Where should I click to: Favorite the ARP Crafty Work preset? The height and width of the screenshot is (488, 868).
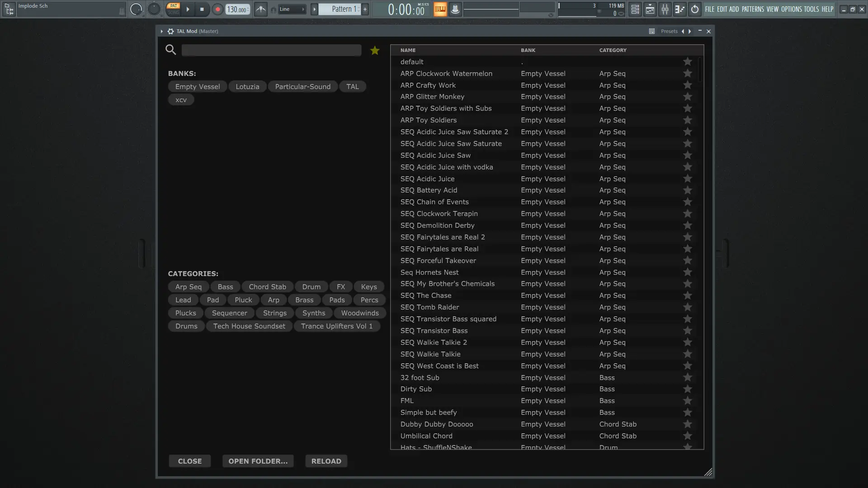pyautogui.click(x=687, y=85)
